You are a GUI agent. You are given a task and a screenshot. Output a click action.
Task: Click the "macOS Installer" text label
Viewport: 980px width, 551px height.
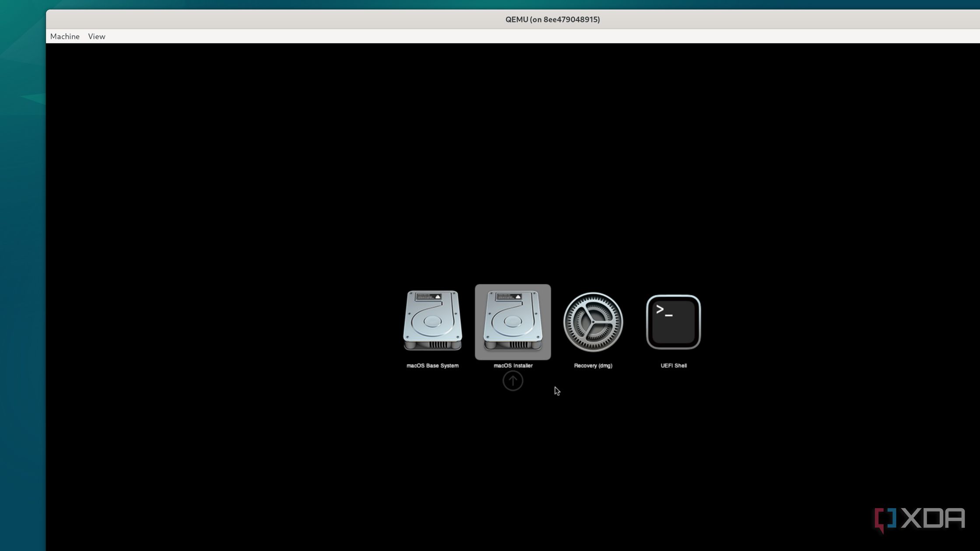pos(513,366)
